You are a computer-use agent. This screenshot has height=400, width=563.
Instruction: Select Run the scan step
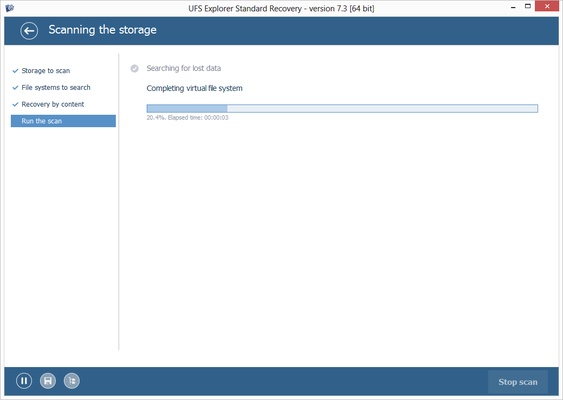[x=63, y=121]
